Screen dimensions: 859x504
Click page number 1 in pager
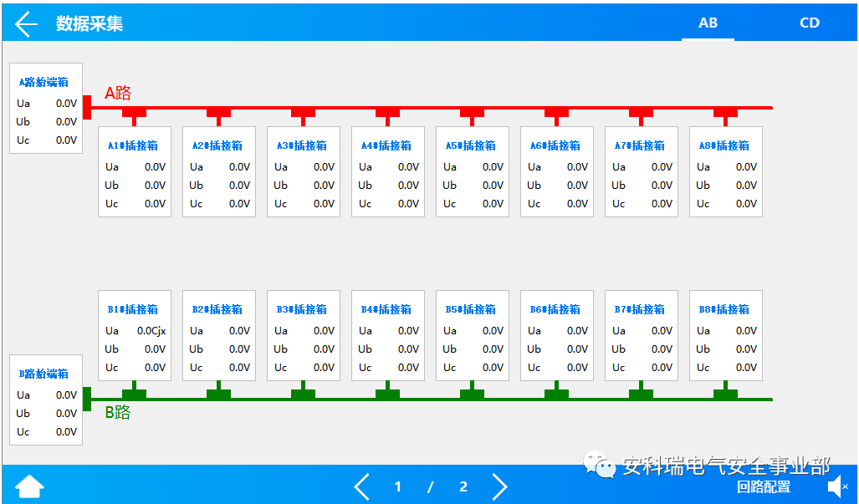pos(398,486)
